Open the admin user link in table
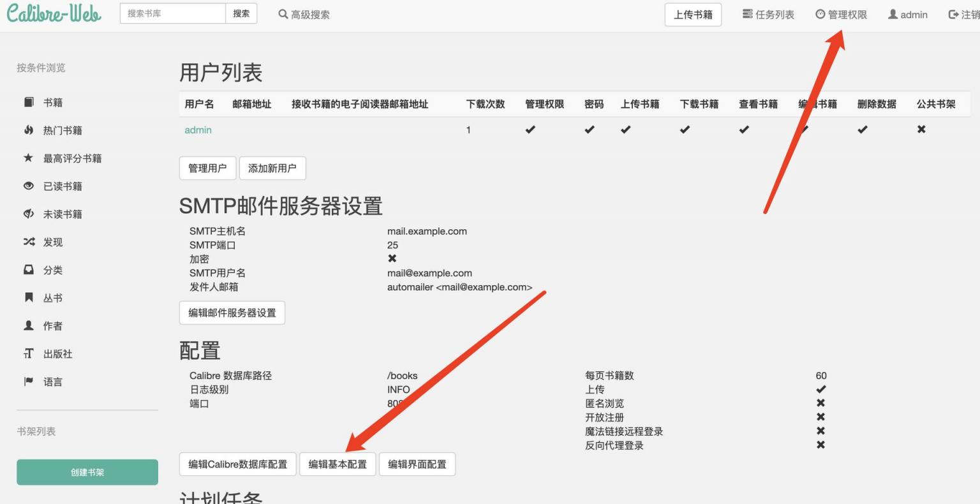 pyautogui.click(x=198, y=130)
